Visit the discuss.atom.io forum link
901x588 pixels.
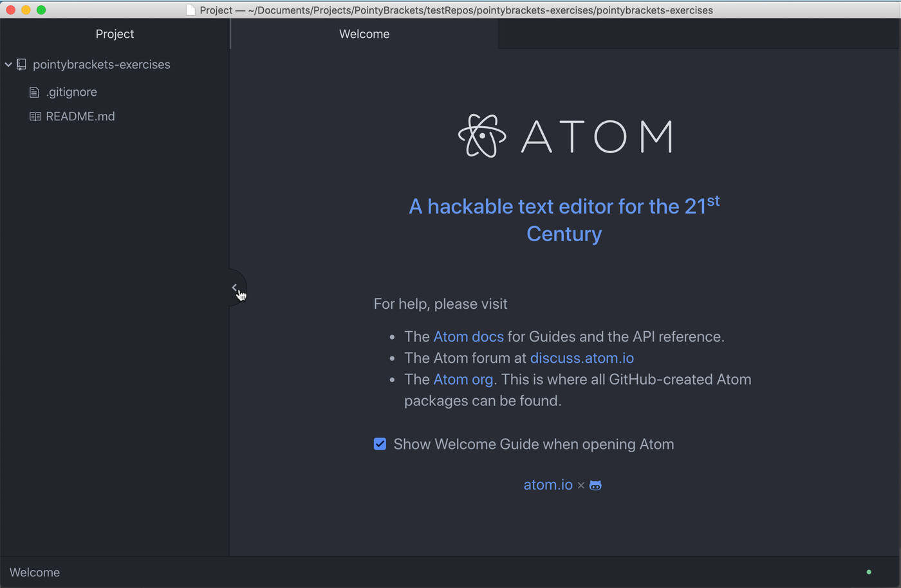point(582,358)
